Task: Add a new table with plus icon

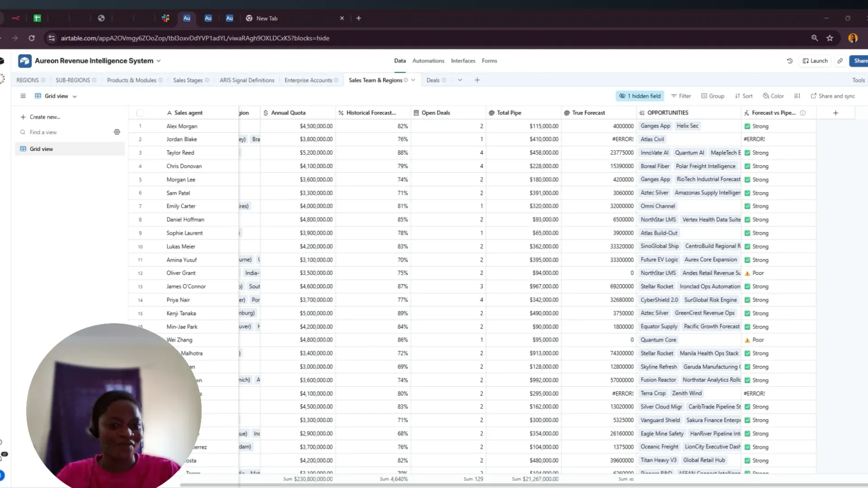Action: 477,80
